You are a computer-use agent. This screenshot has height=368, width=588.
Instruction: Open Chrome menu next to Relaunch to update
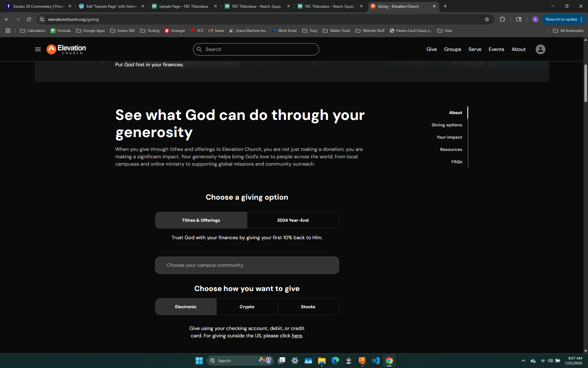[x=581, y=19]
